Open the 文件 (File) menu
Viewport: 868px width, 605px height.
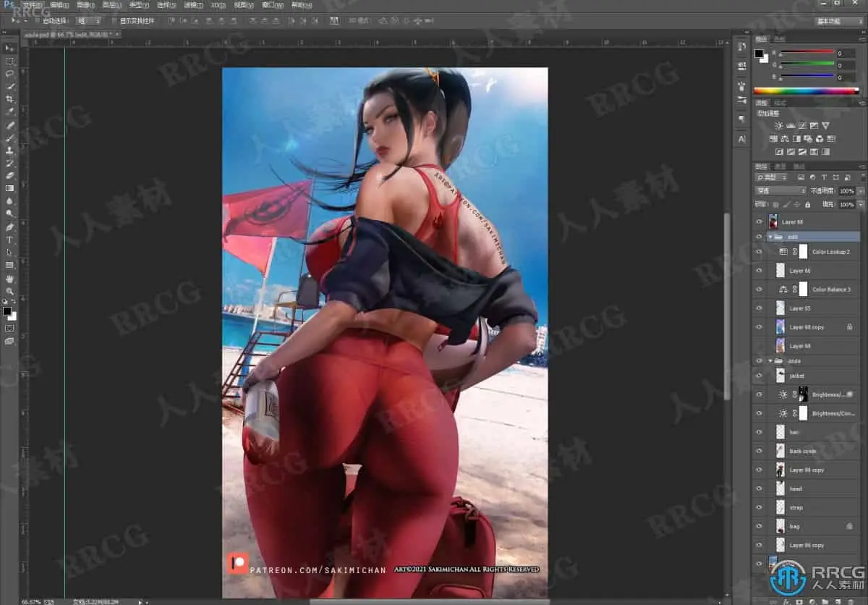tap(32, 5)
